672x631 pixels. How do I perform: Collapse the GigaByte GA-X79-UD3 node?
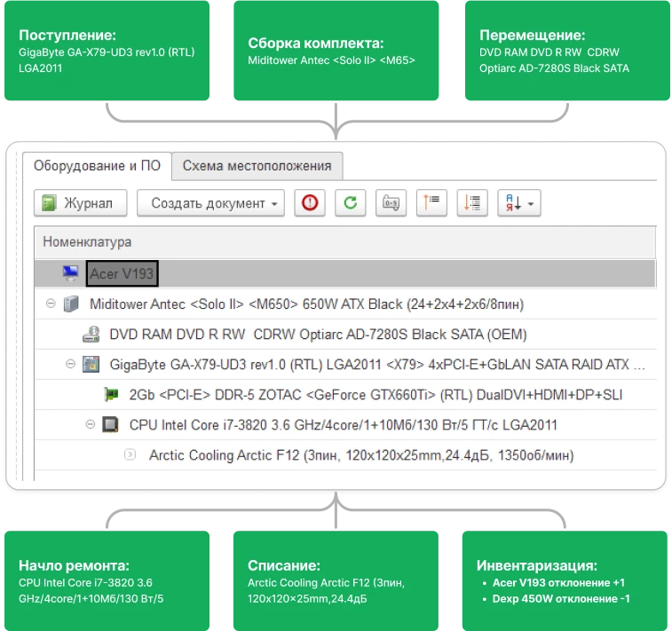70,364
